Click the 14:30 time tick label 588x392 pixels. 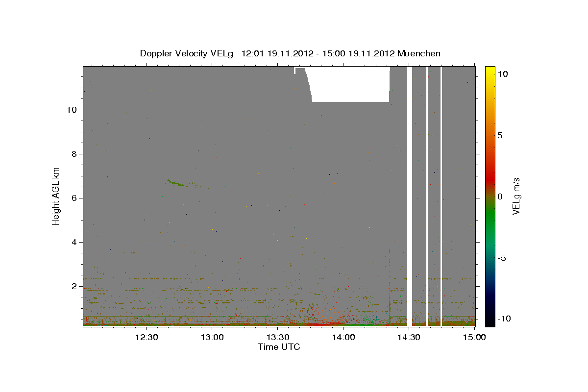click(x=409, y=337)
